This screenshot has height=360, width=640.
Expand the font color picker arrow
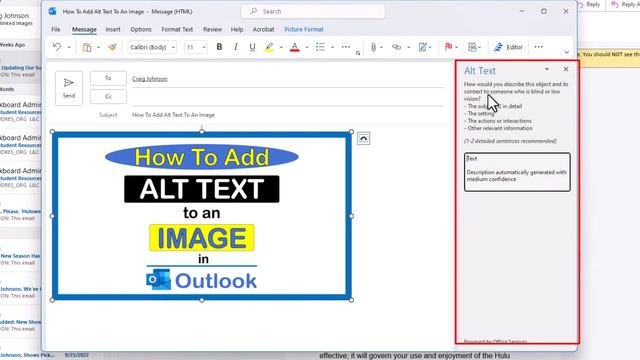pyautogui.click(x=307, y=47)
